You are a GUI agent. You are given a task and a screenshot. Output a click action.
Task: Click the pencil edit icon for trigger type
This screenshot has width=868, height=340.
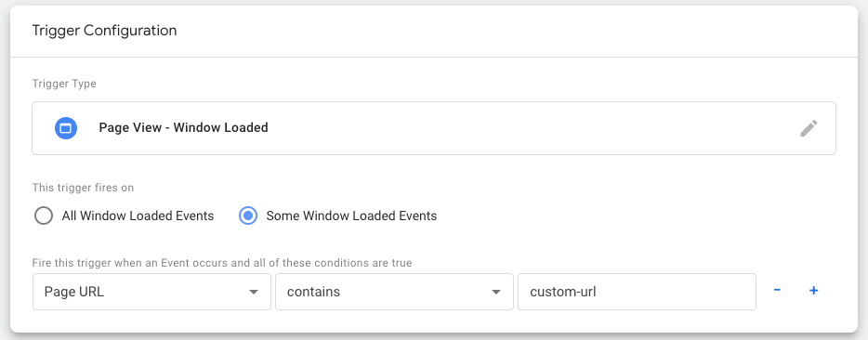pos(809,128)
